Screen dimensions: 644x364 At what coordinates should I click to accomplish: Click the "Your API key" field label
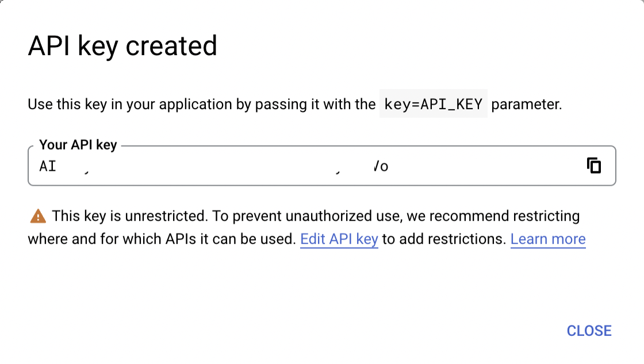pos(78,145)
